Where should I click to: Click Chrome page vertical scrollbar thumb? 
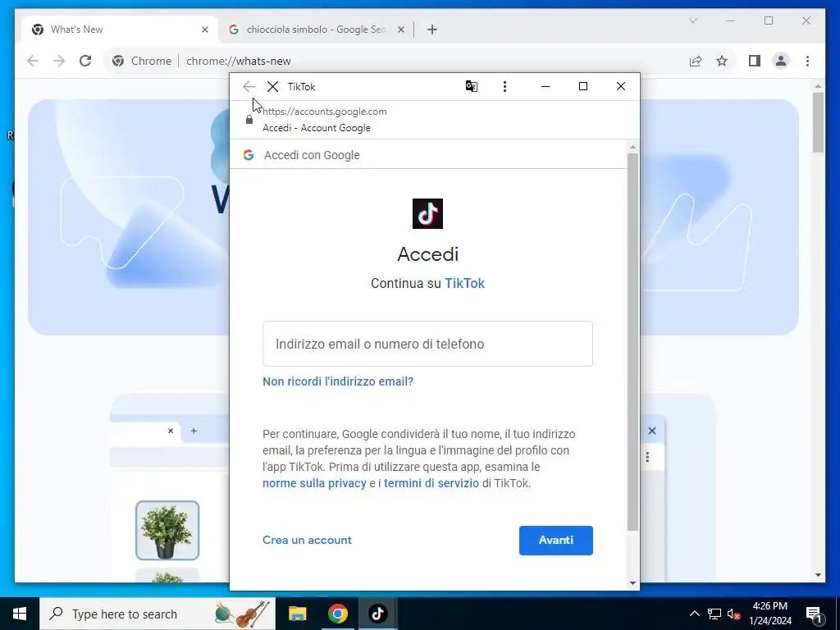pos(818,123)
